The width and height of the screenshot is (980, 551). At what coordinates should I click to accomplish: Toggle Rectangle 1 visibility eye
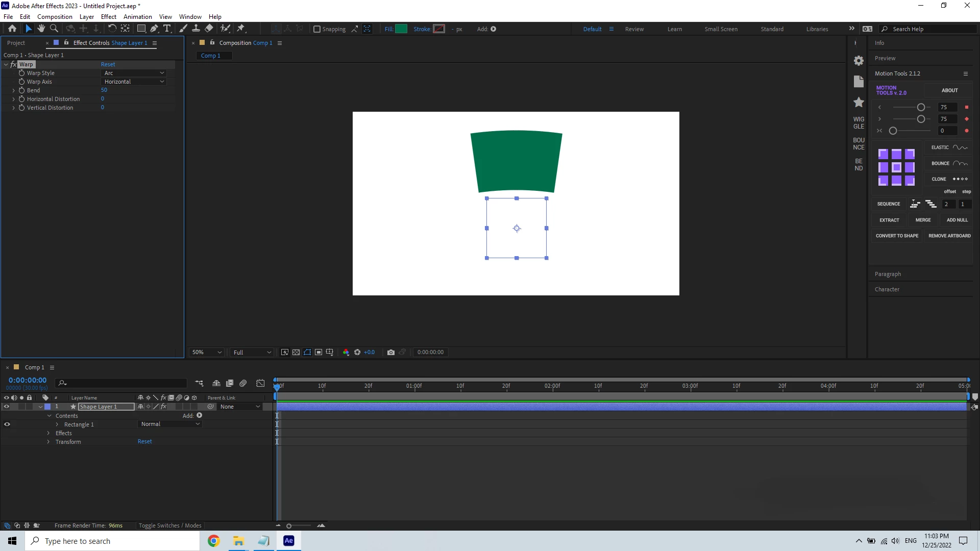click(7, 424)
